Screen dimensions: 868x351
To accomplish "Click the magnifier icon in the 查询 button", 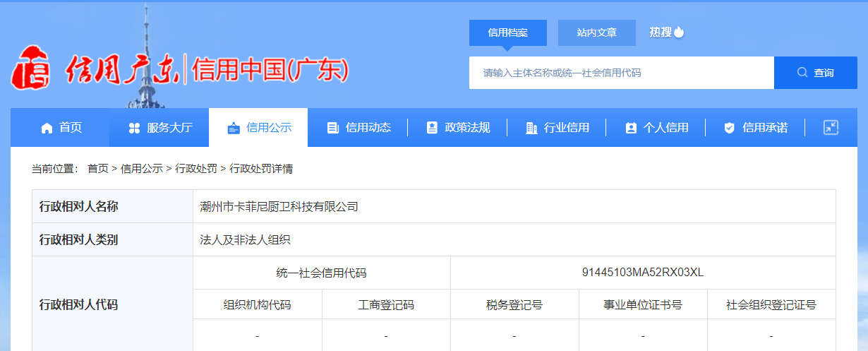I will [x=802, y=72].
